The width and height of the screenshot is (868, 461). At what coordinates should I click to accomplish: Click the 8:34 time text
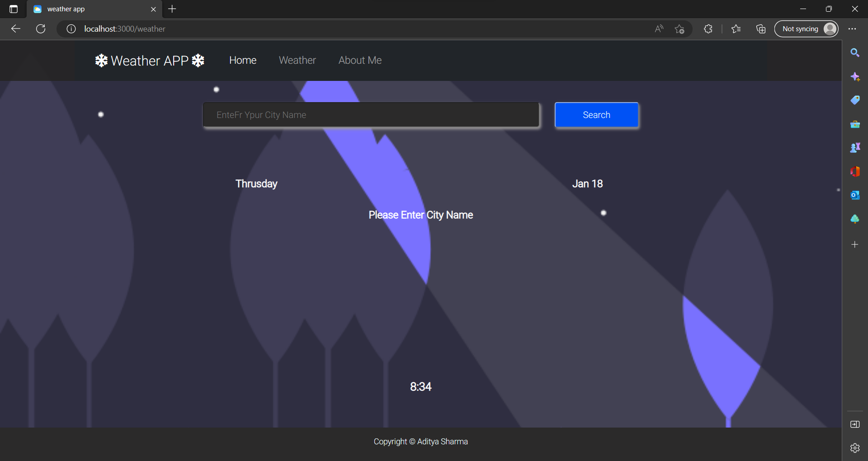pos(421,387)
